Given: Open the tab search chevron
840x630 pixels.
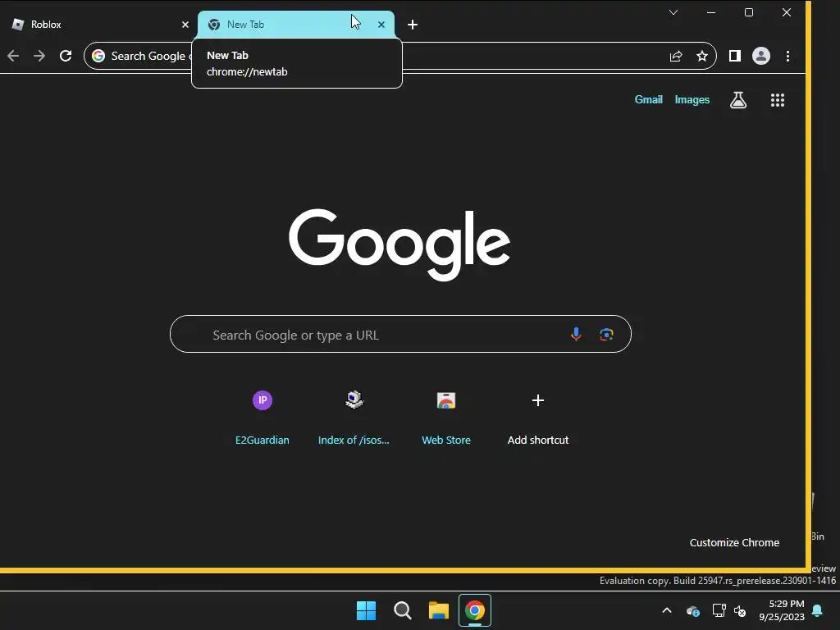Looking at the screenshot, I should point(673,12).
